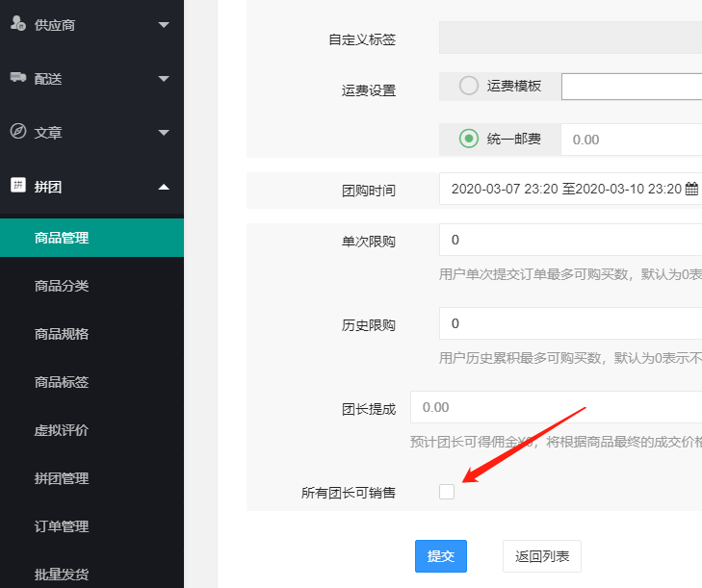Click the delivery truck icon beside 配送
Image resolution: width=702 pixels, height=588 pixels.
coord(18,77)
